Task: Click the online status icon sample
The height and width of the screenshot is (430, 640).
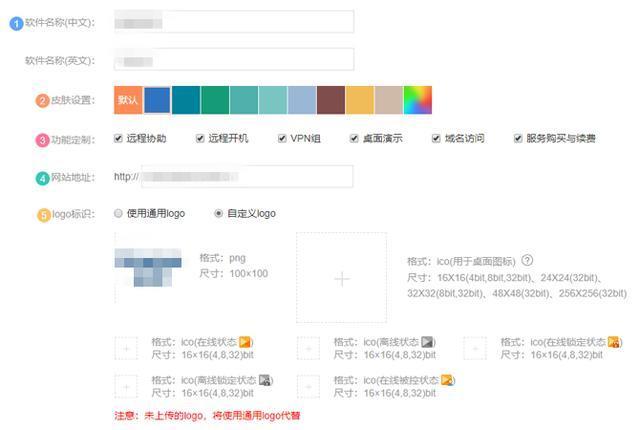Action: [x=245, y=341]
